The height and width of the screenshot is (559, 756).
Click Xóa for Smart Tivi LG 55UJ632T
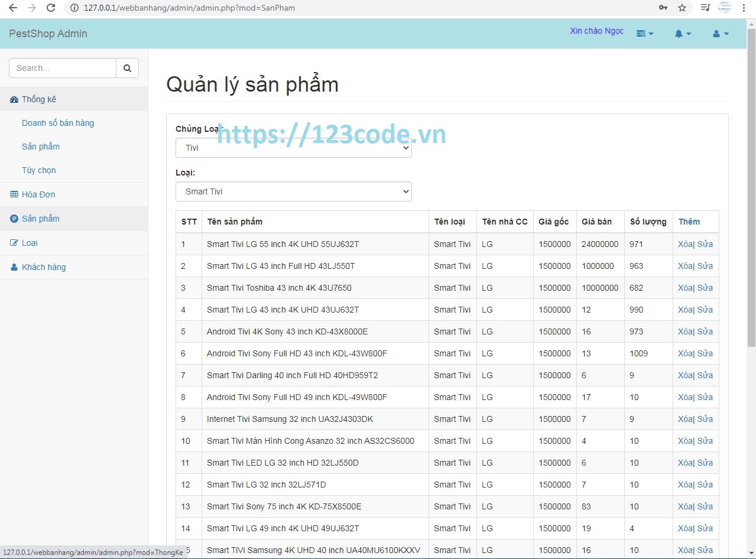(x=685, y=244)
